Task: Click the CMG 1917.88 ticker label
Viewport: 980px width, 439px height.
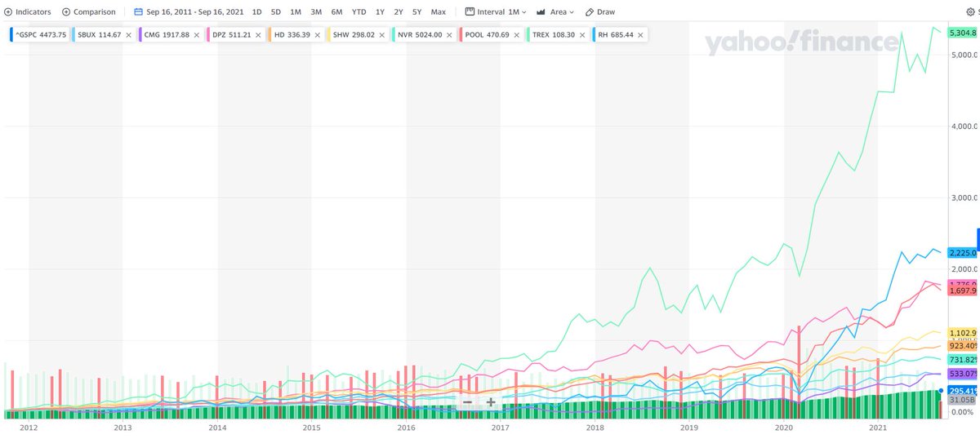Action: coord(167,35)
